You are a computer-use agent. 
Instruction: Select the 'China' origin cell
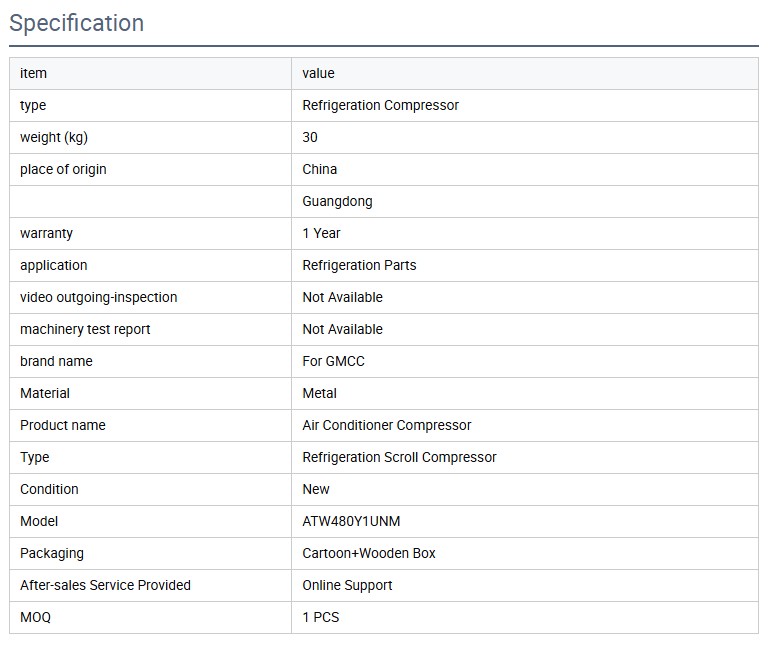pos(320,169)
